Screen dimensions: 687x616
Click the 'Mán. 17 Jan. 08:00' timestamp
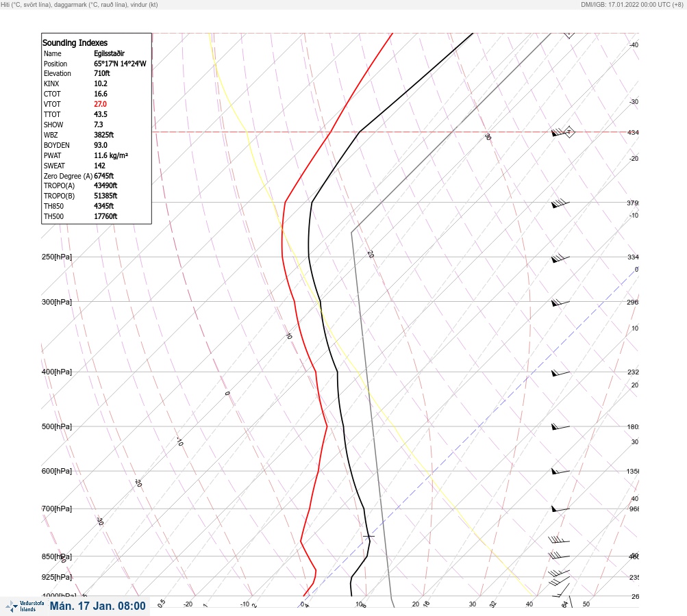(x=97, y=606)
